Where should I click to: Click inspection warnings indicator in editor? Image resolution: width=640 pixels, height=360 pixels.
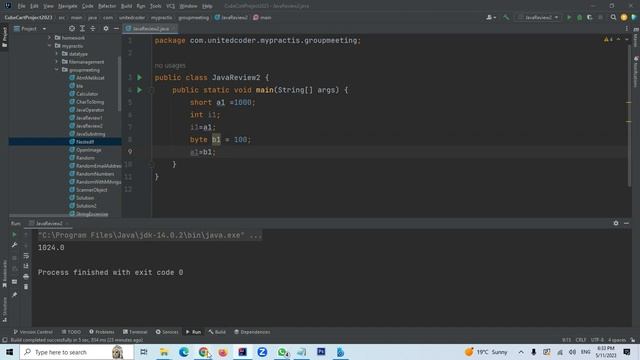(608, 40)
